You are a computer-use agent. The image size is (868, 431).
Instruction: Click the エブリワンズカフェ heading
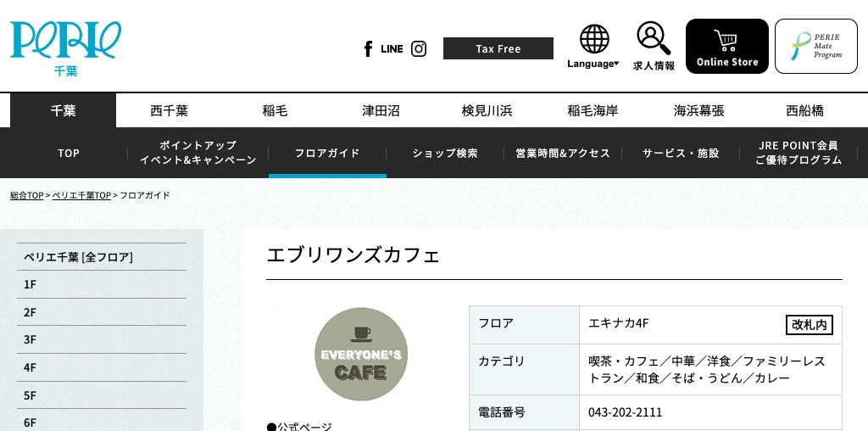353,255
